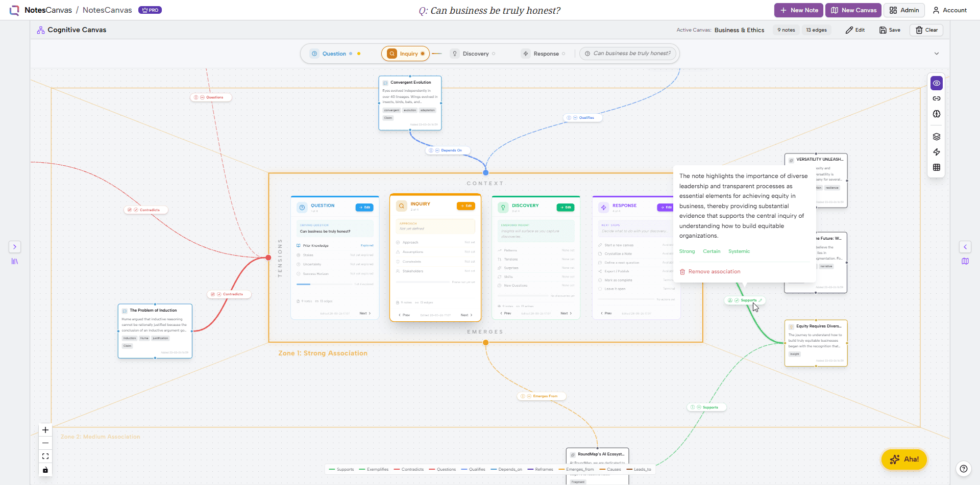Save the current canvas
This screenshot has height=485, width=980.
coord(890,30)
